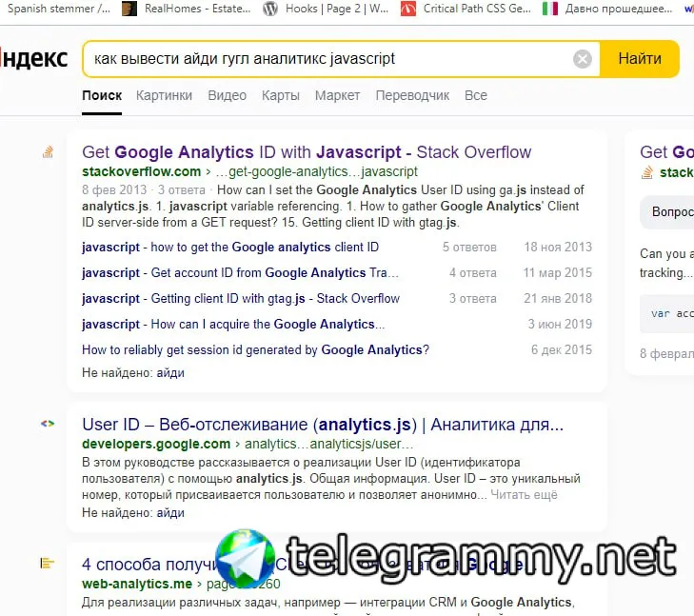Open the RealHomes - Estate bookmark
The image size is (694, 616).
pyautogui.click(x=187, y=9)
